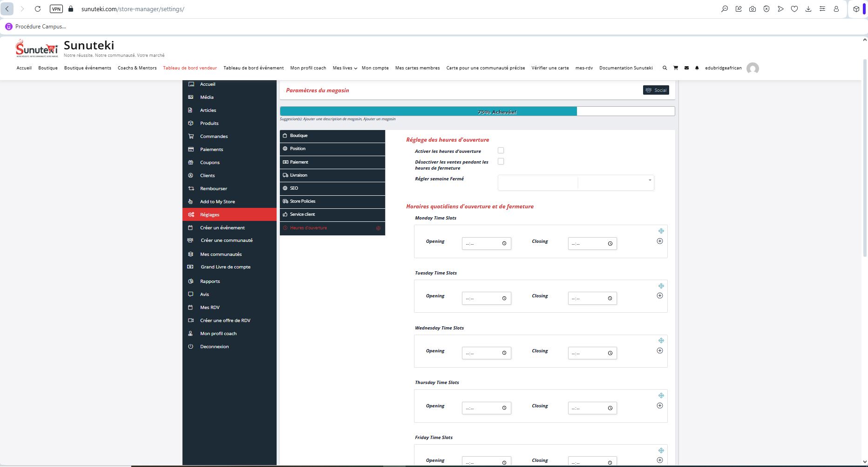Open the search icon in navigation bar

[665, 68]
